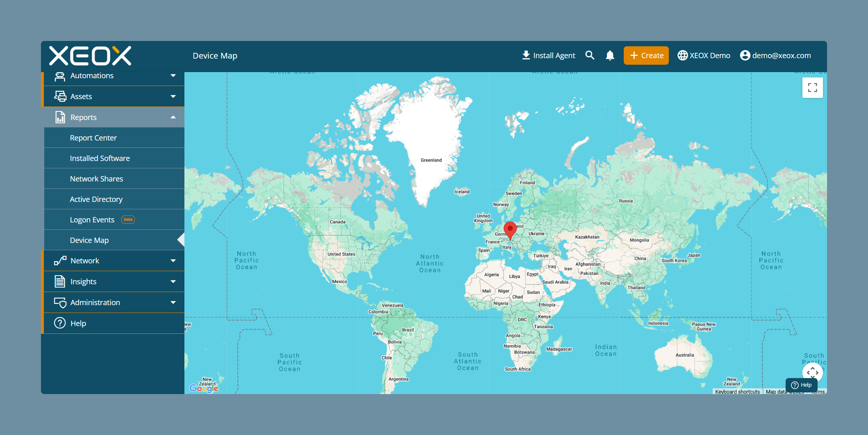Open the floating Help button on map
This screenshot has height=435, width=868.
801,385
